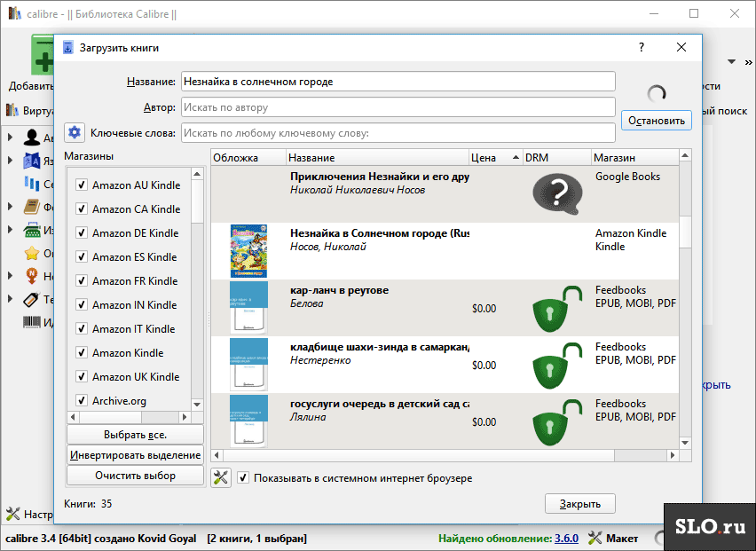Click results list down scroll arrow
The image size is (756, 551).
pyautogui.click(x=685, y=443)
